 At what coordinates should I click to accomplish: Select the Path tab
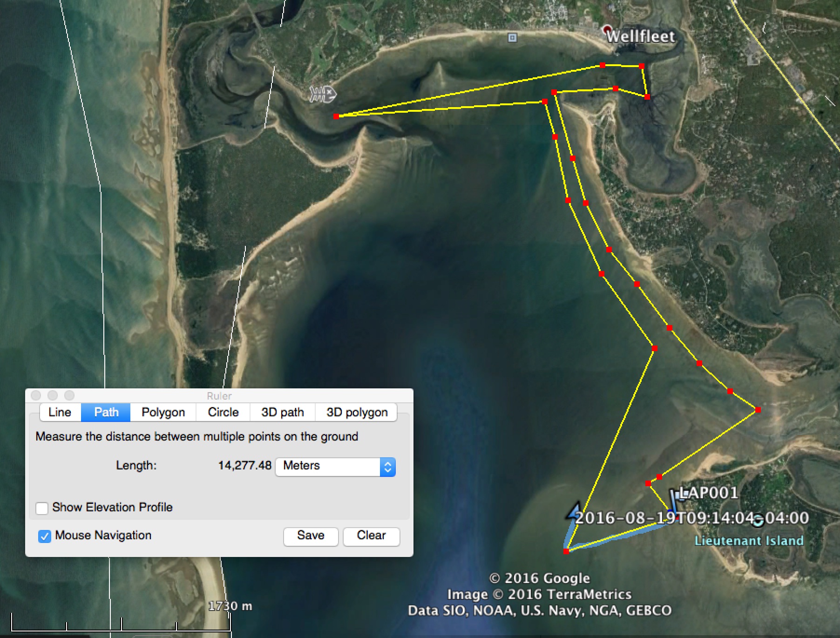(106, 412)
